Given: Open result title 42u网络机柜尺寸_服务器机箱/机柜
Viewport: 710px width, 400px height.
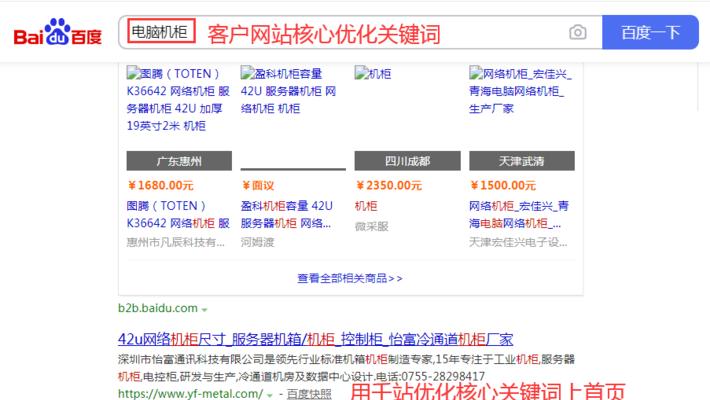Looking at the screenshot, I should point(315,339).
